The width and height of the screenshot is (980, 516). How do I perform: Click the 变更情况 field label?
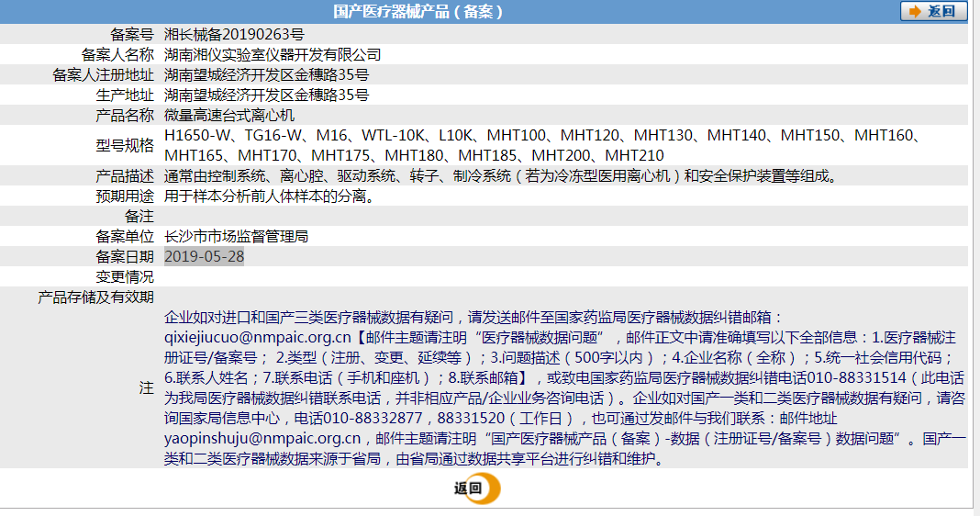[x=125, y=276]
